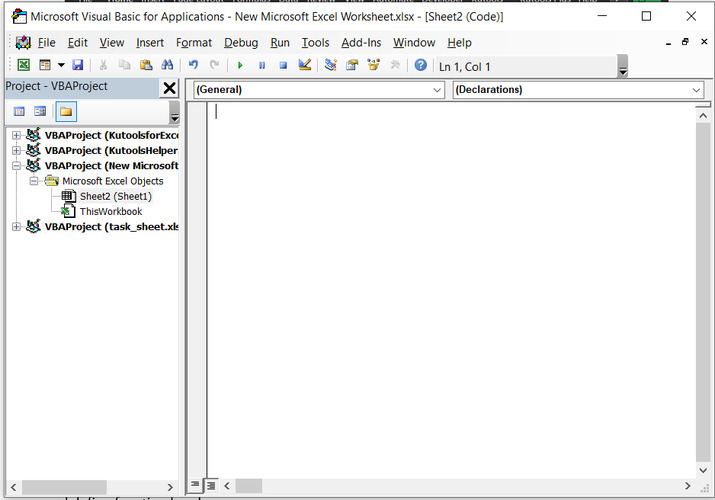Viewport: 715px width, 500px height.
Task: Select Sheet2 (Sheet1) in project tree
Action: pyautogui.click(x=115, y=196)
